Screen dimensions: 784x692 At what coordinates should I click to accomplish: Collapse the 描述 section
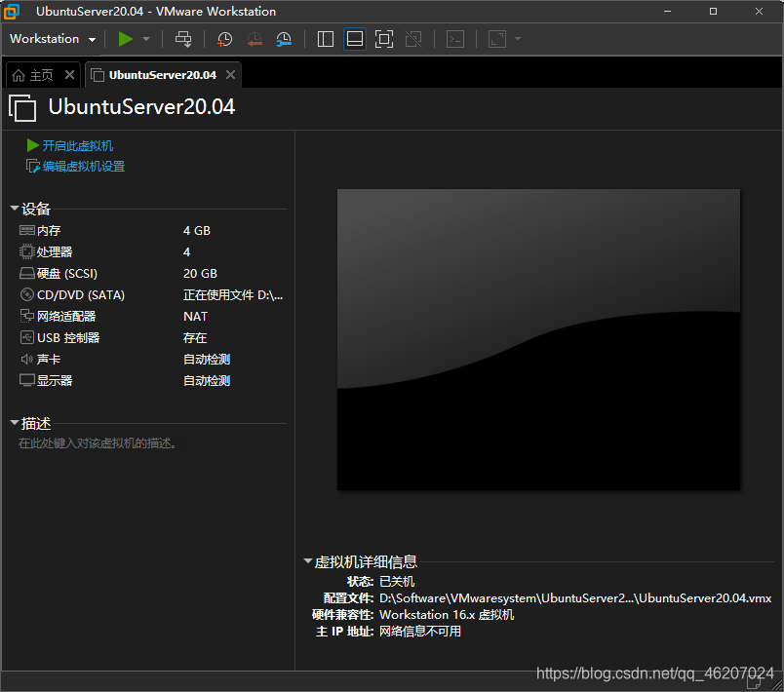[x=15, y=423]
